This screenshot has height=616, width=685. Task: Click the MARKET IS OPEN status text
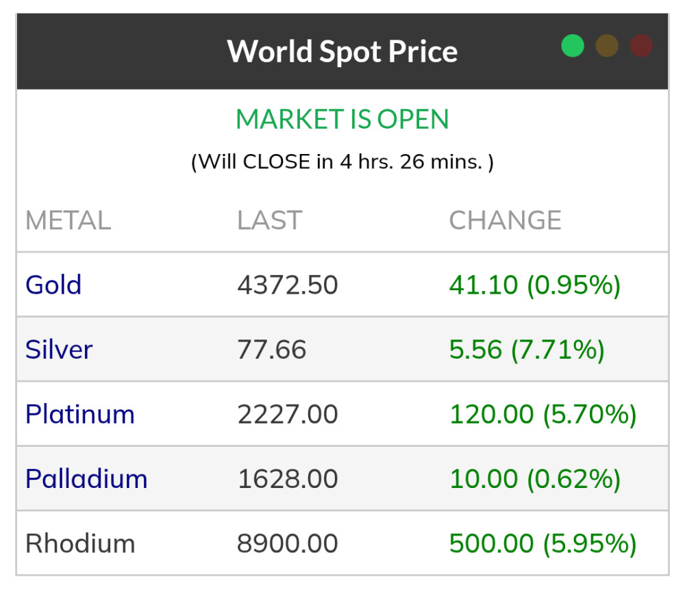[342, 120]
